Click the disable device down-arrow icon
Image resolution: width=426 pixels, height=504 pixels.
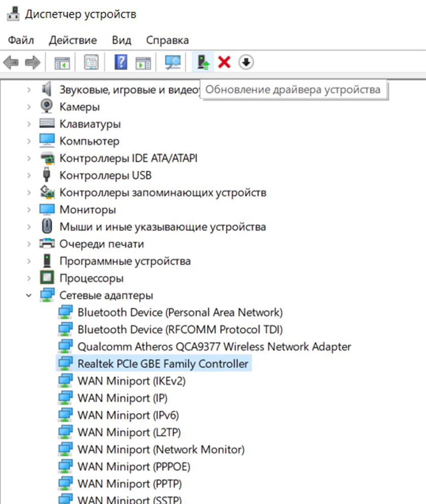tap(246, 62)
